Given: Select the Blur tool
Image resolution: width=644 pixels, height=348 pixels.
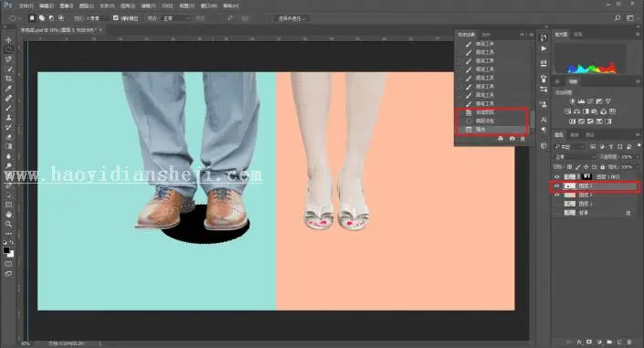Looking at the screenshot, I should point(8,156).
